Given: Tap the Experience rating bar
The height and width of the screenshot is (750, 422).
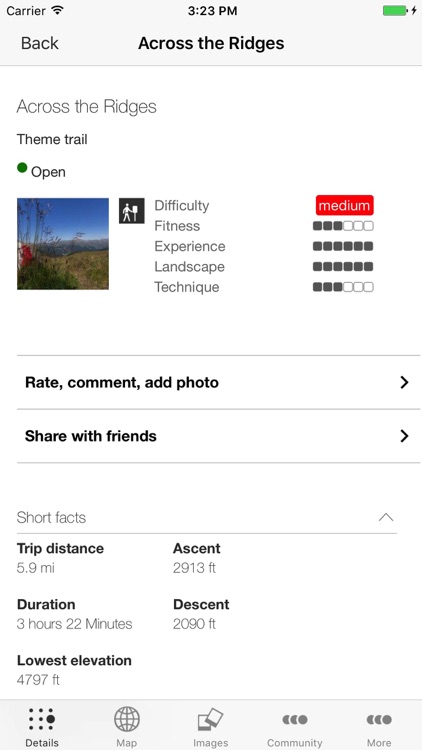Looking at the screenshot, I should (x=343, y=246).
